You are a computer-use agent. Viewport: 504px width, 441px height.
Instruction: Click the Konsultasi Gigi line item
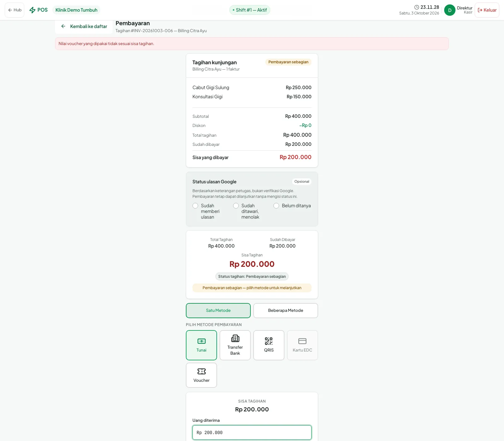tap(252, 97)
